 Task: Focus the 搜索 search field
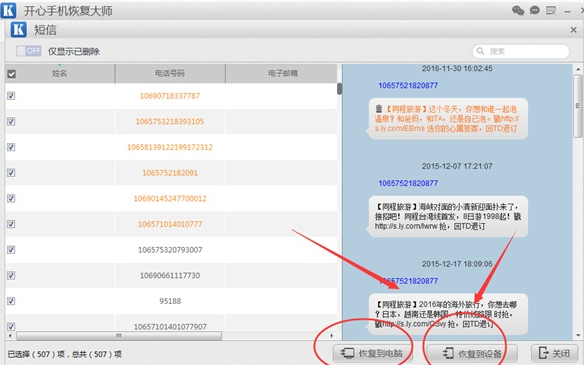(521, 51)
